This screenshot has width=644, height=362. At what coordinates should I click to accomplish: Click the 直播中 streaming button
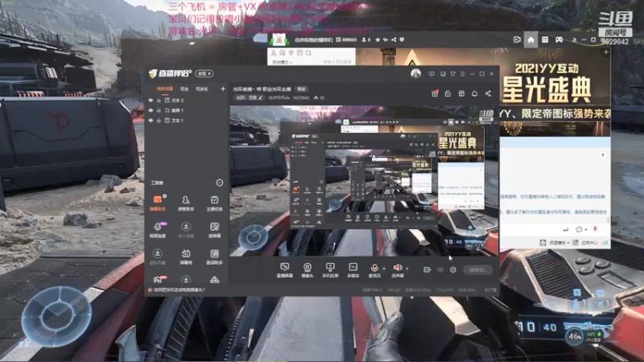tap(477, 269)
